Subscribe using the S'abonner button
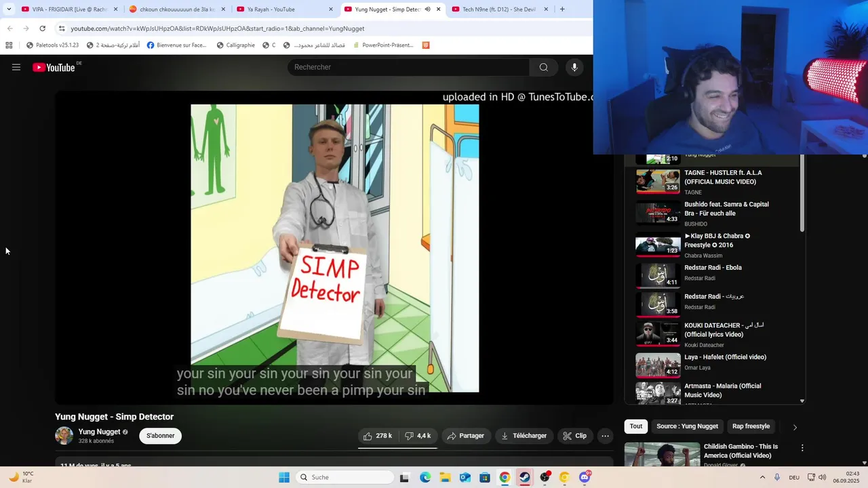Image resolution: width=868 pixels, height=488 pixels. click(161, 436)
